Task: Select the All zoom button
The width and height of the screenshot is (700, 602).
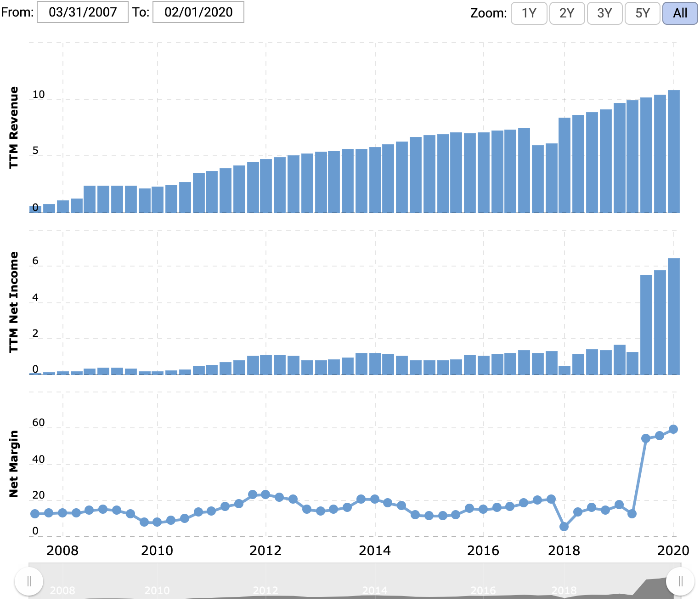Action: point(680,13)
